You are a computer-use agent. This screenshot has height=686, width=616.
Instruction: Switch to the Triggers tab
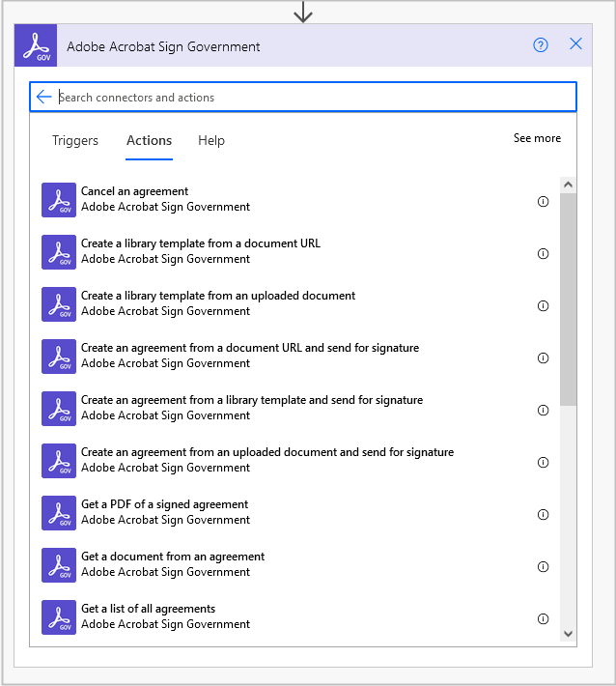click(75, 140)
